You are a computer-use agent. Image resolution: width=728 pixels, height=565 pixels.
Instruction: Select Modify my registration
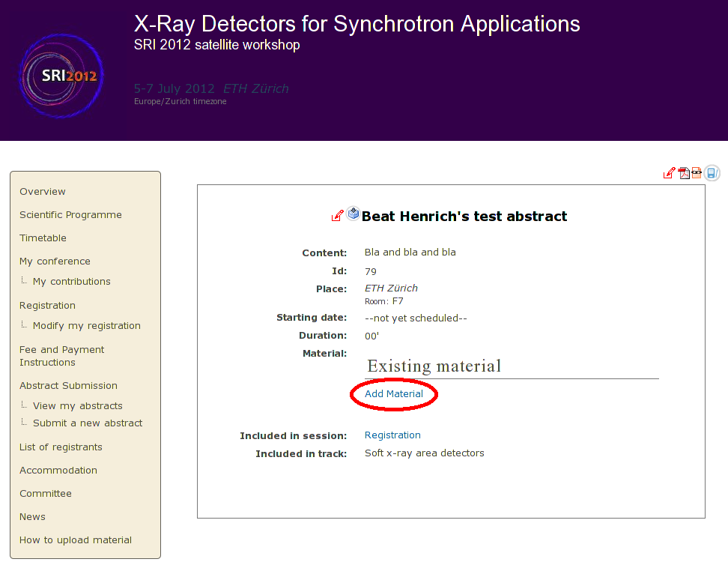[x=86, y=326]
